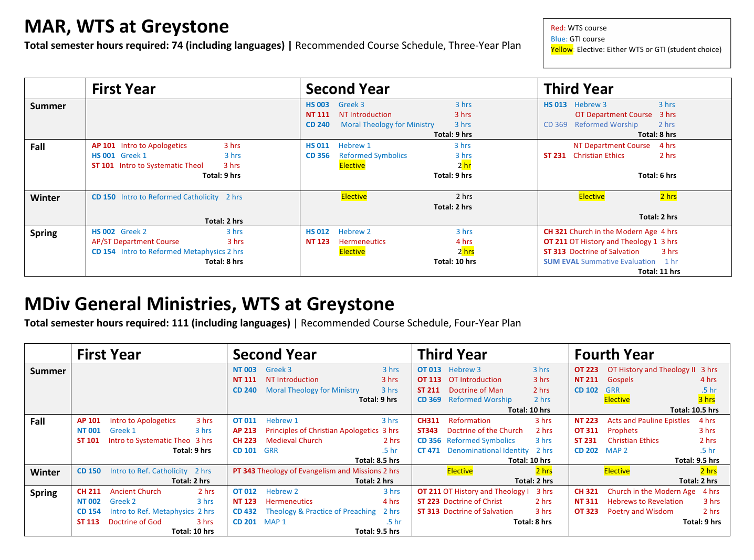The height and width of the screenshot is (560, 754).
Task: Select 'Intro to Ref. Catholicity' course name
Action: coord(149,471)
